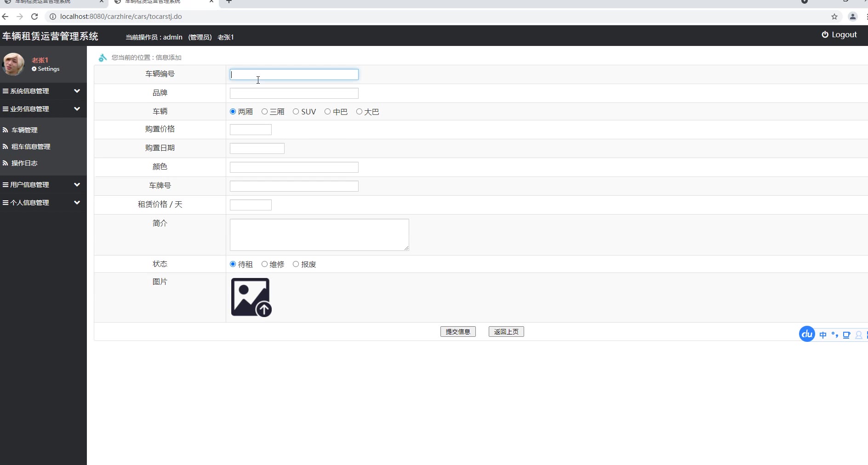Click the IME soft keyboard icon
This screenshot has width=868, height=465.
pyautogui.click(x=846, y=335)
